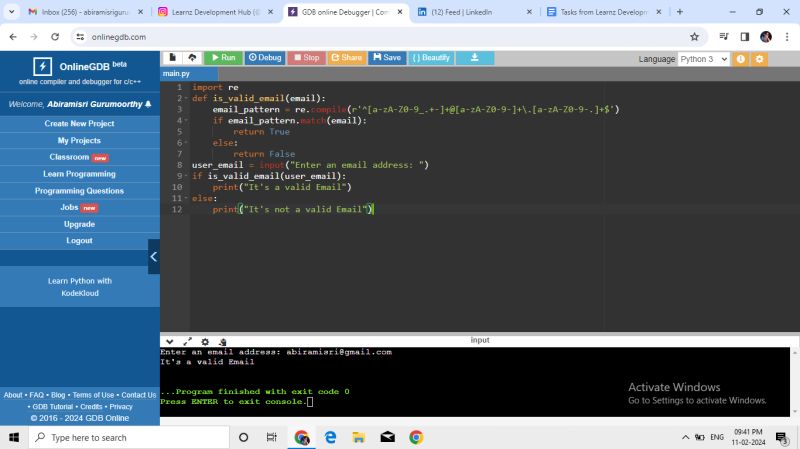Image resolution: width=800 pixels, height=449 pixels.
Task: Click the New File icon in toolbar
Action: pyautogui.click(x=172, y=58)
